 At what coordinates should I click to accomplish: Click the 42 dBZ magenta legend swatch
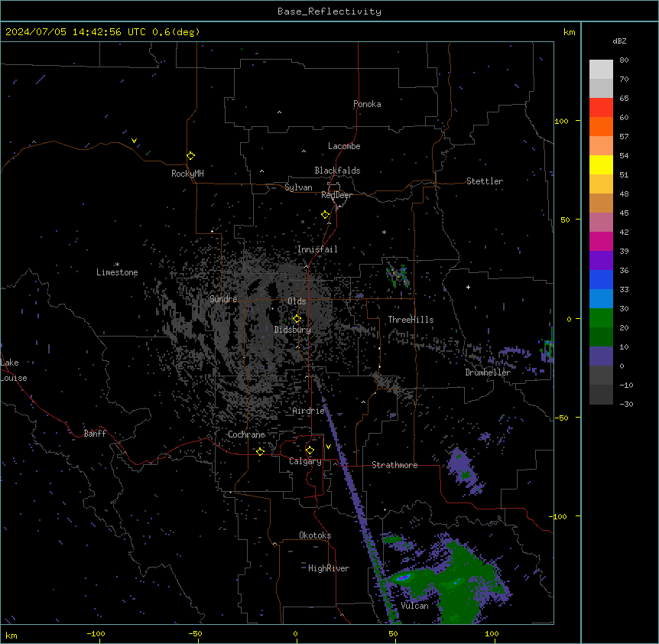pyautogui.click(x=601, y=241)
